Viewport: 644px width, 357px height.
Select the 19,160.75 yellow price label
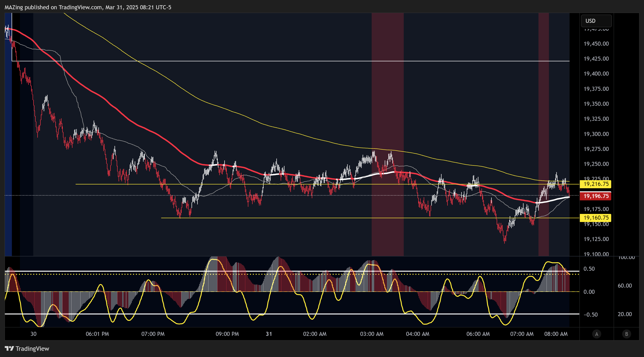point(595,218)
